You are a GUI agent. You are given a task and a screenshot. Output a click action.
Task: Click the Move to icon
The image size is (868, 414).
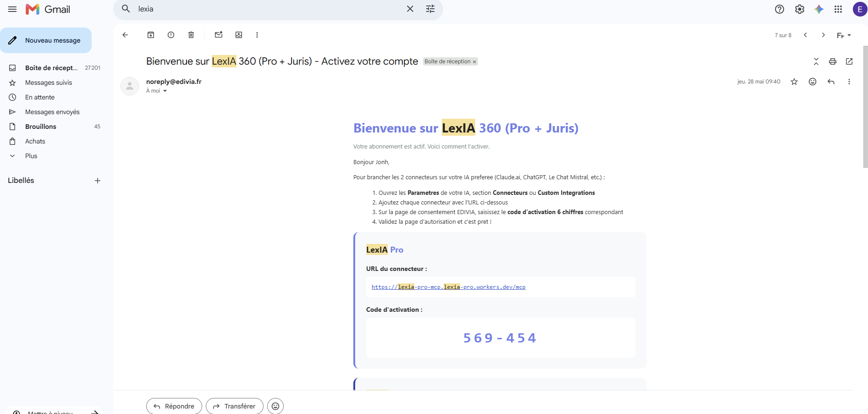[x=239, y=35]
